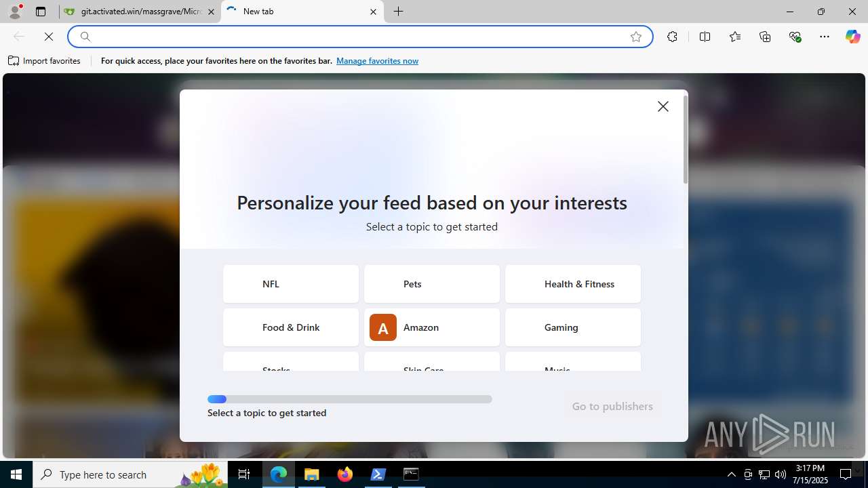Screen dimensions: 868x488
Task: Open Settings and more menu
Action: coord(825,37)
